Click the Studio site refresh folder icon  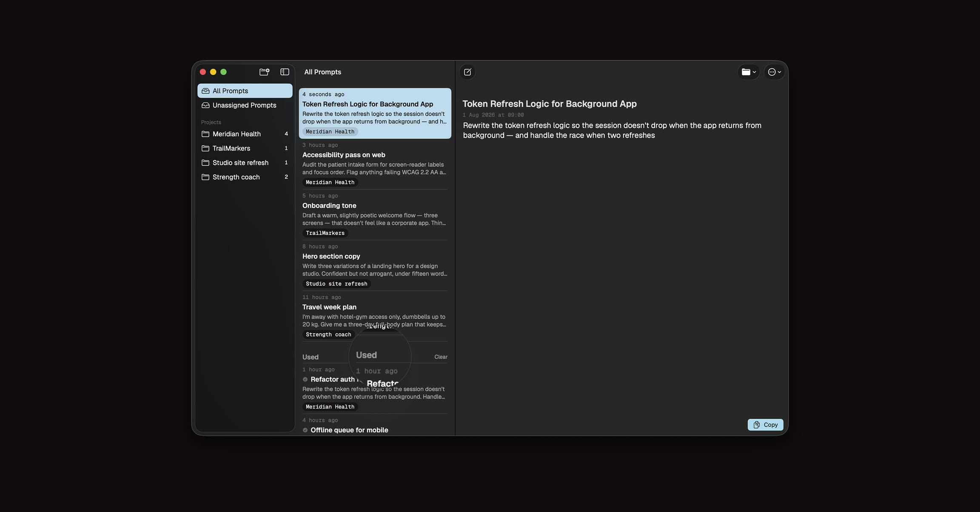pos(205,163)
